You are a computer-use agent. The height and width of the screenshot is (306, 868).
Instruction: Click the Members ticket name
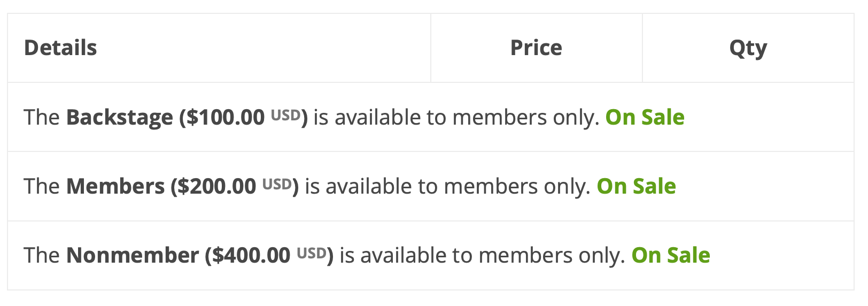pos(115,186)
